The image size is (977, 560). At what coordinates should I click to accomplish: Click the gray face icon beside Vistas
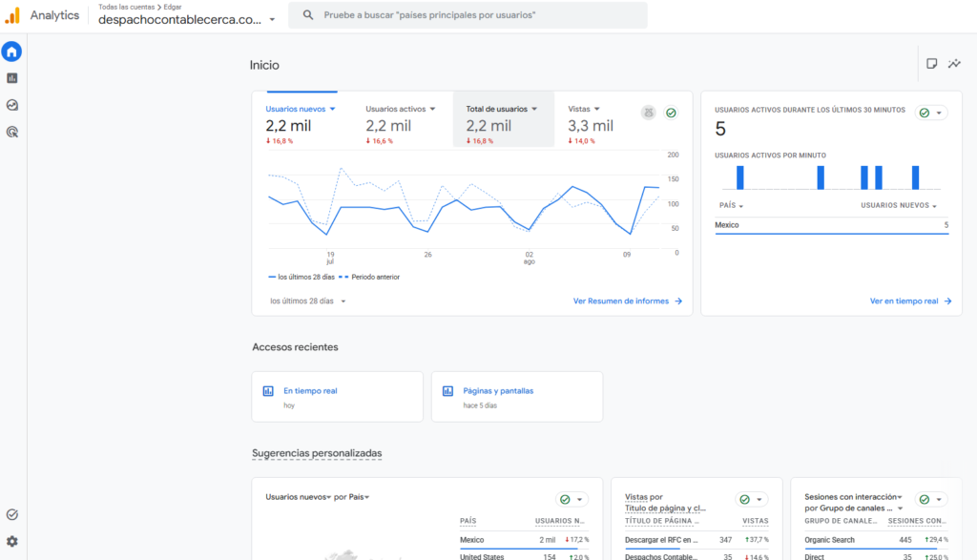point(648,113)
